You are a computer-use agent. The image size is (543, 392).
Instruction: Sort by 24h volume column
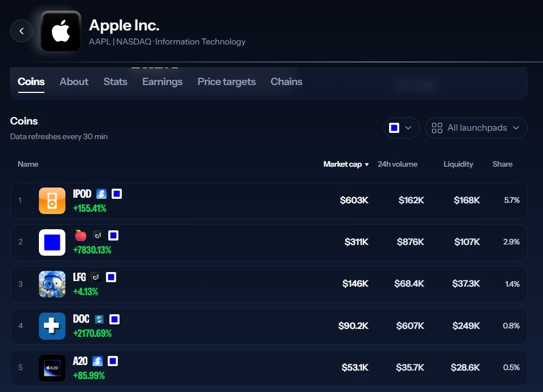pyautogui.click(x=398, y=164)
